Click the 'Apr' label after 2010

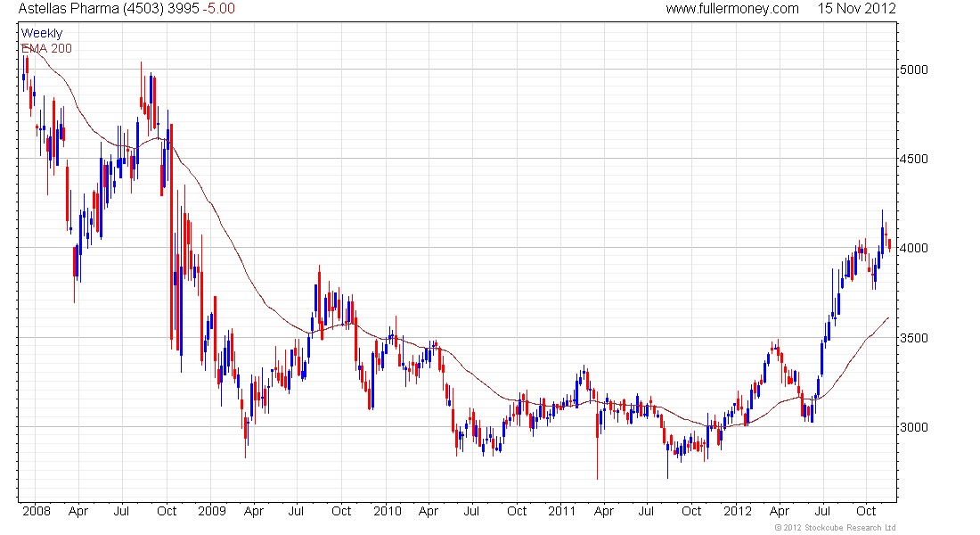coord(429,512)
